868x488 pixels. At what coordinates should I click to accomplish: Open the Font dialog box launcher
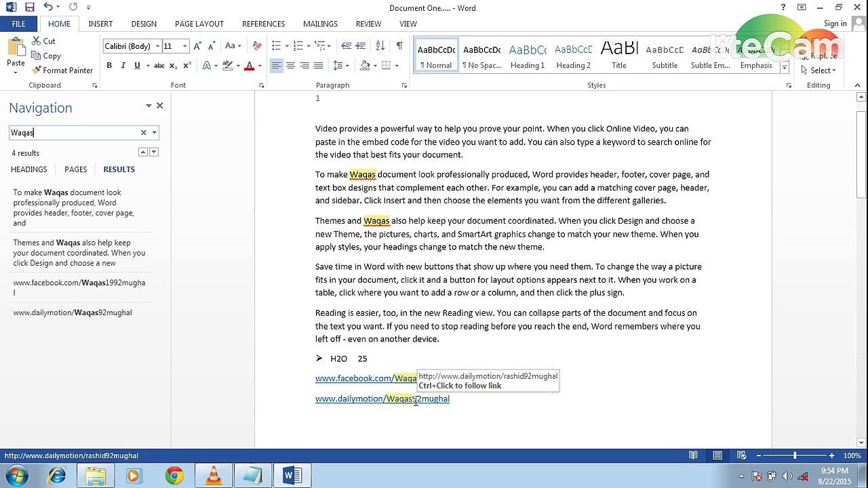click(261, 85)
